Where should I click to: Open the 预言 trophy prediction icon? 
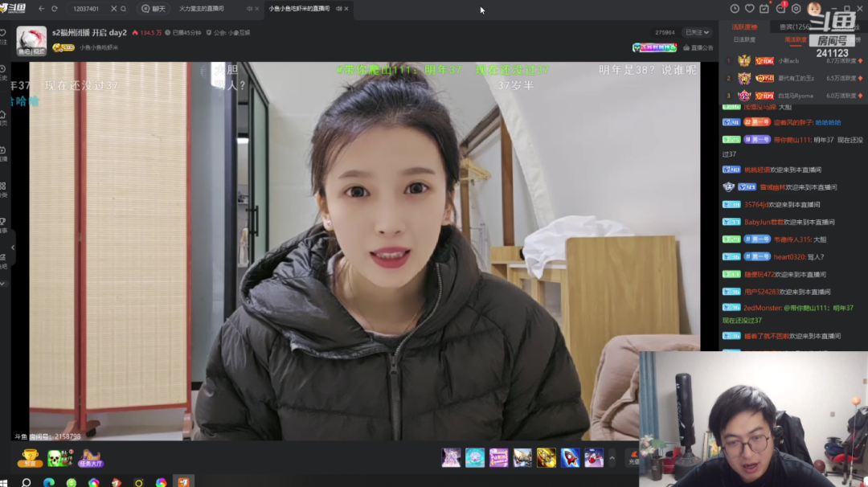[x=30, y=458]
